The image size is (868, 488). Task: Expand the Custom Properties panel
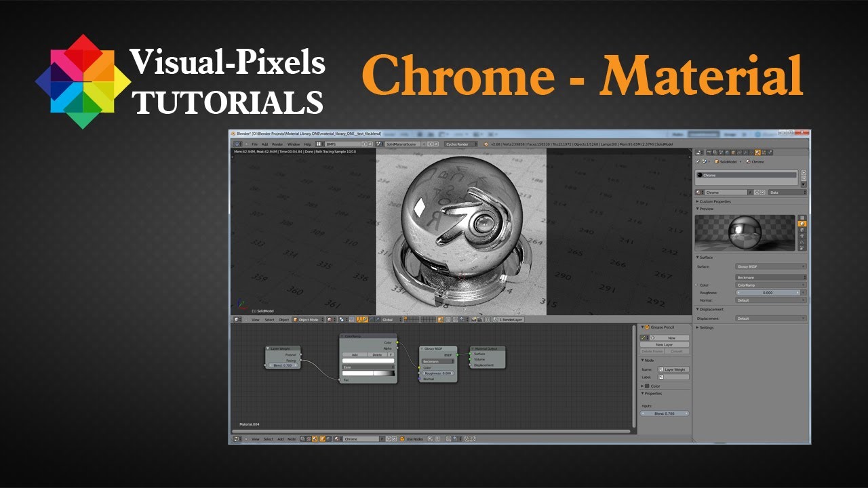(x=715, y=201)
